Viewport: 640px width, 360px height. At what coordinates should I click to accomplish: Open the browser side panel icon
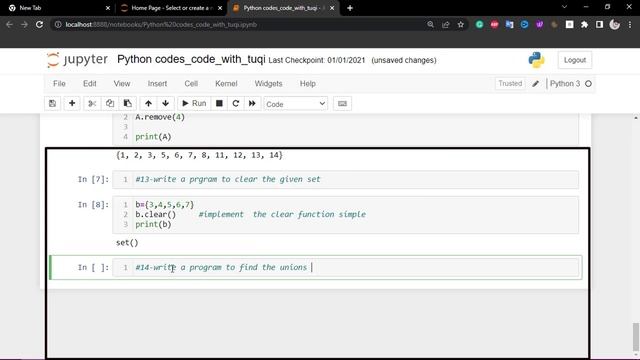[599, 24]
